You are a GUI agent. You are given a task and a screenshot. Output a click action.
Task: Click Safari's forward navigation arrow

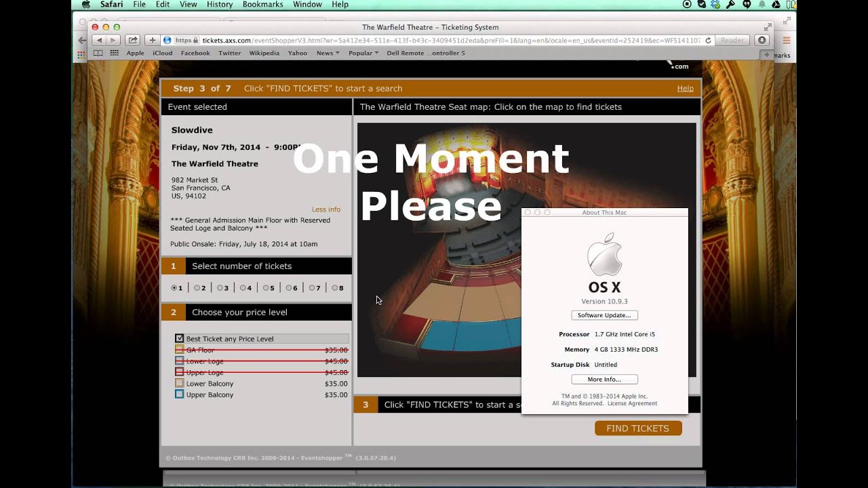113,41
